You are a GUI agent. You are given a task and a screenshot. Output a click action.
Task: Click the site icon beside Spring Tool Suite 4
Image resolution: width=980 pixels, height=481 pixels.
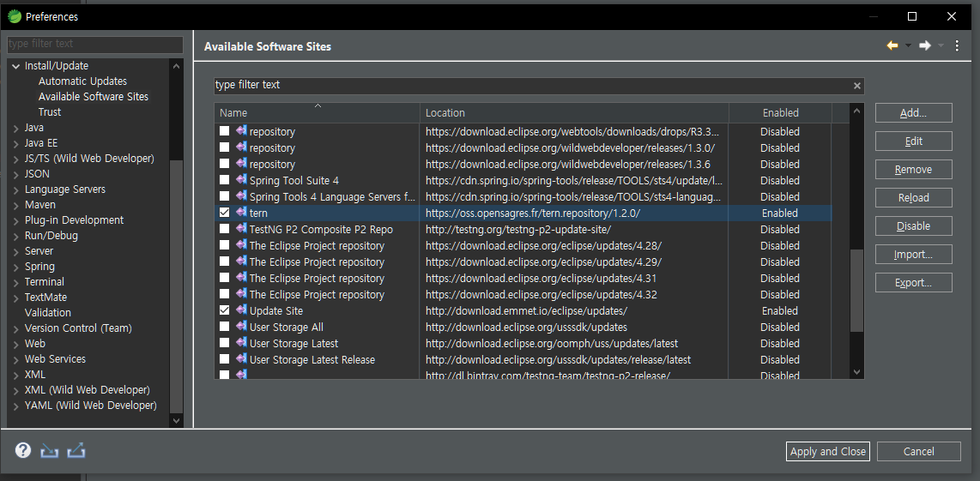coord(241,180)
